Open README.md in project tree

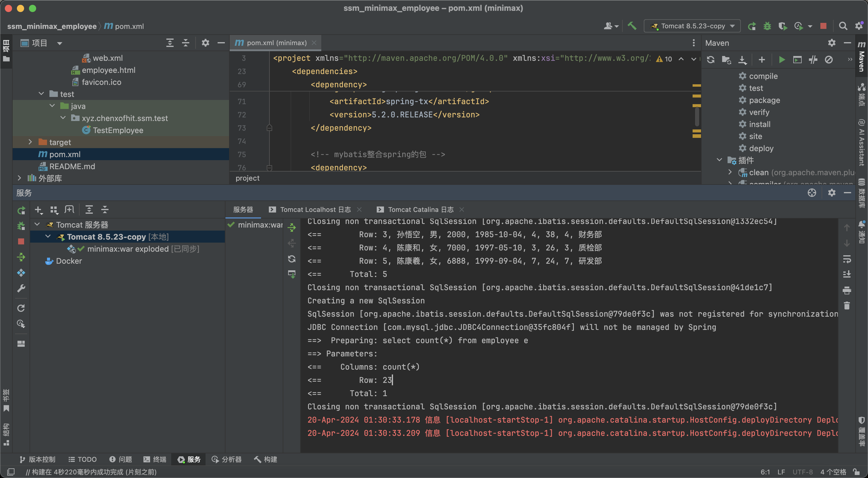[x=72, y=166]
